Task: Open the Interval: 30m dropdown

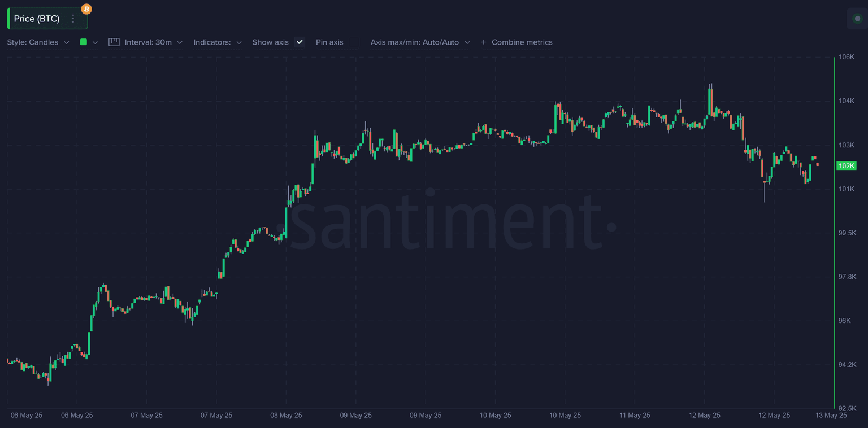Action: (153, 42)
